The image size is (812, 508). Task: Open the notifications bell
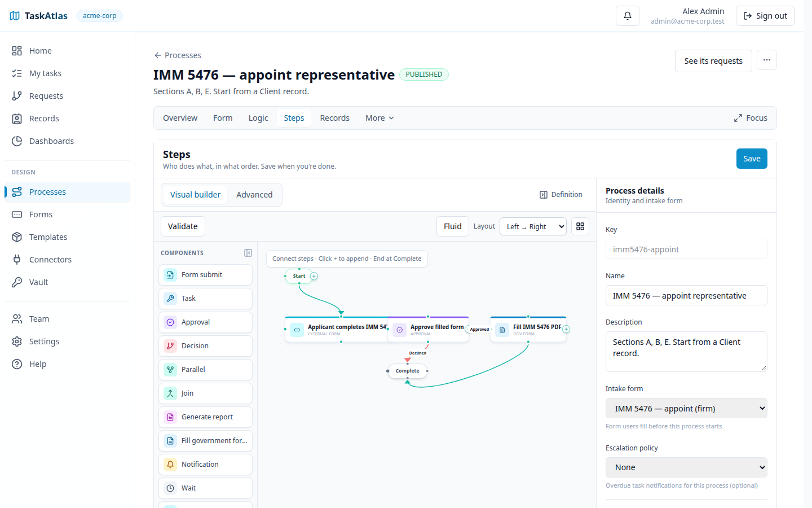click(x=627, y=16)
